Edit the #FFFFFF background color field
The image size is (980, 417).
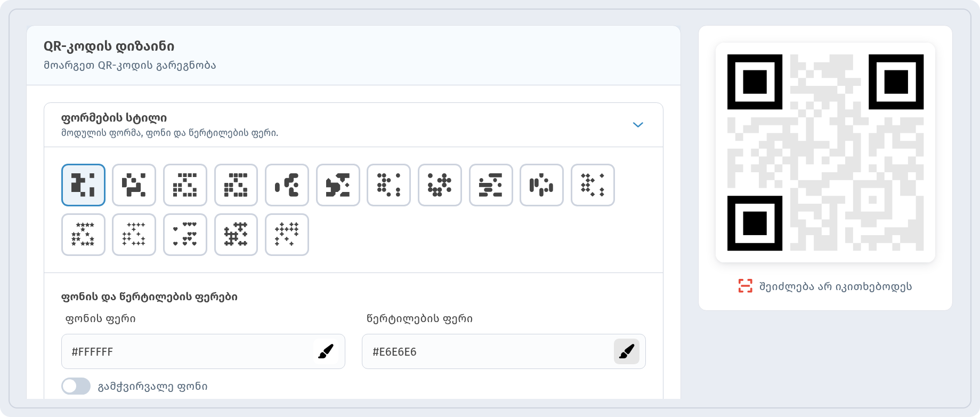[x=203, y=351]
